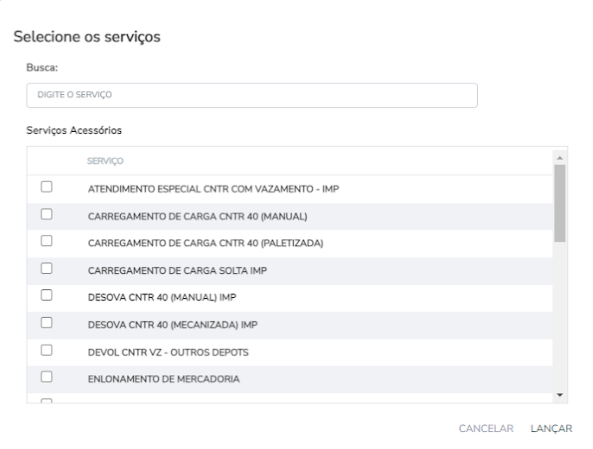Select CARREGAMENTO DE CARGA CNTR 40 (PALETIZADA) checkbox
Image resolution: width=593 pixels, height=449 pixels.
click(x=47, y=241)
